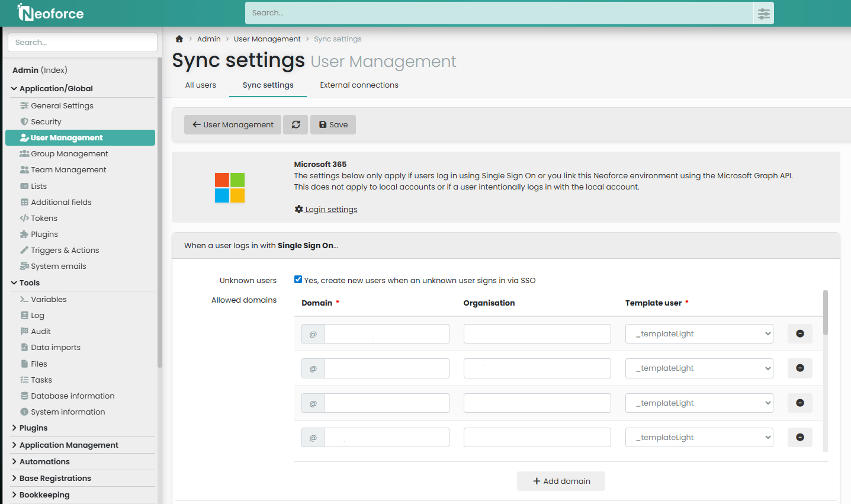Screen dimensions: 851x504
Task: Open Security in the sidebar
Action: click(46, 121)
